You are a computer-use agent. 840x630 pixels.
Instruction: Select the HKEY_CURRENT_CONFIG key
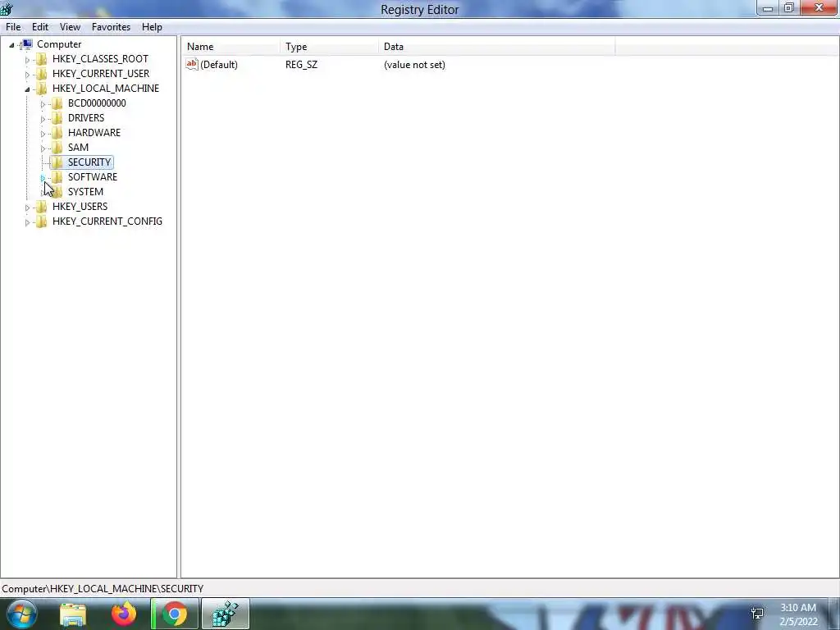click(x=107, y=221)
